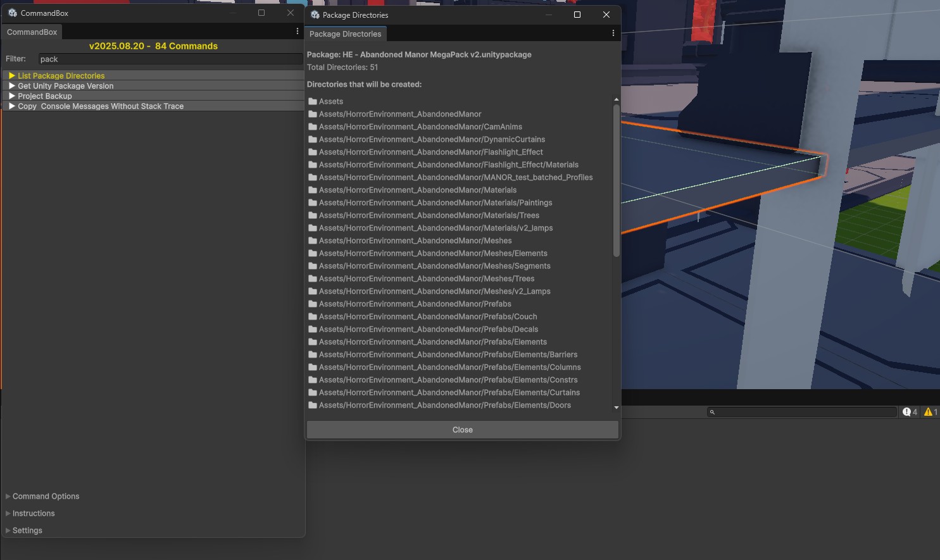Click the "Prefabs/Elements/Constrs" directory row text

pos(448,380)
